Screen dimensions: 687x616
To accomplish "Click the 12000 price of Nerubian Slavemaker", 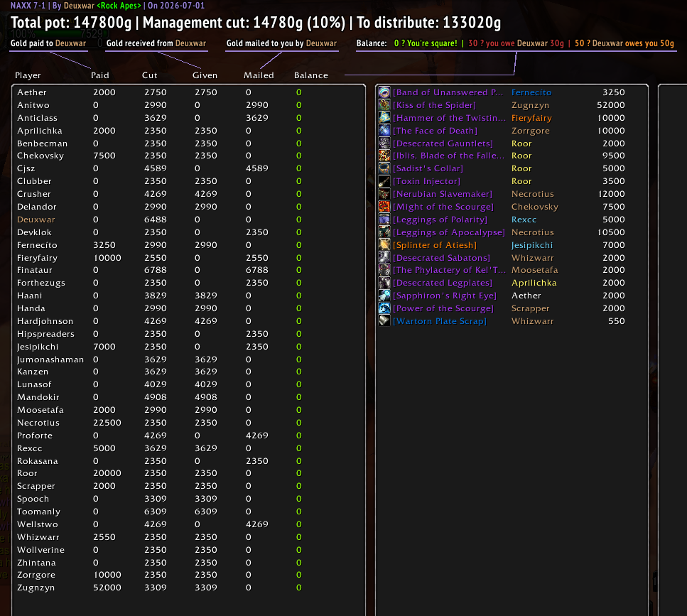I will pos(612,194).
